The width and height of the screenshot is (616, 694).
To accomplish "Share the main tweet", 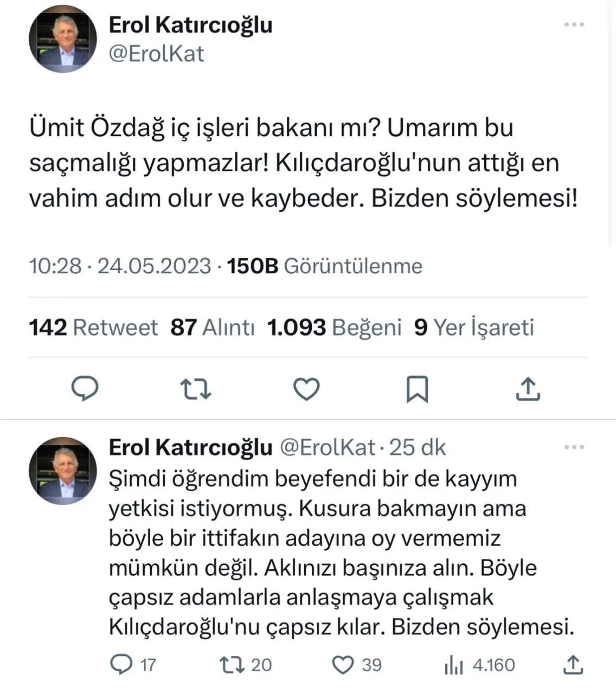I will [528, 389].
